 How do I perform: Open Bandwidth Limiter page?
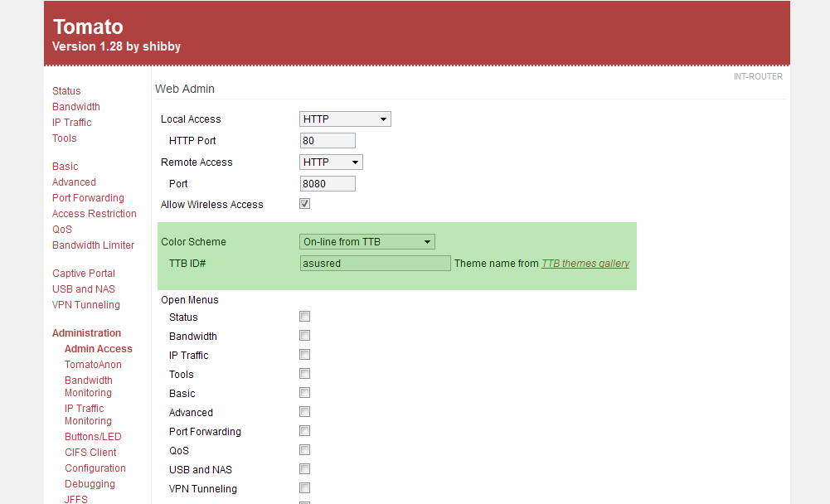click(93, 245)
